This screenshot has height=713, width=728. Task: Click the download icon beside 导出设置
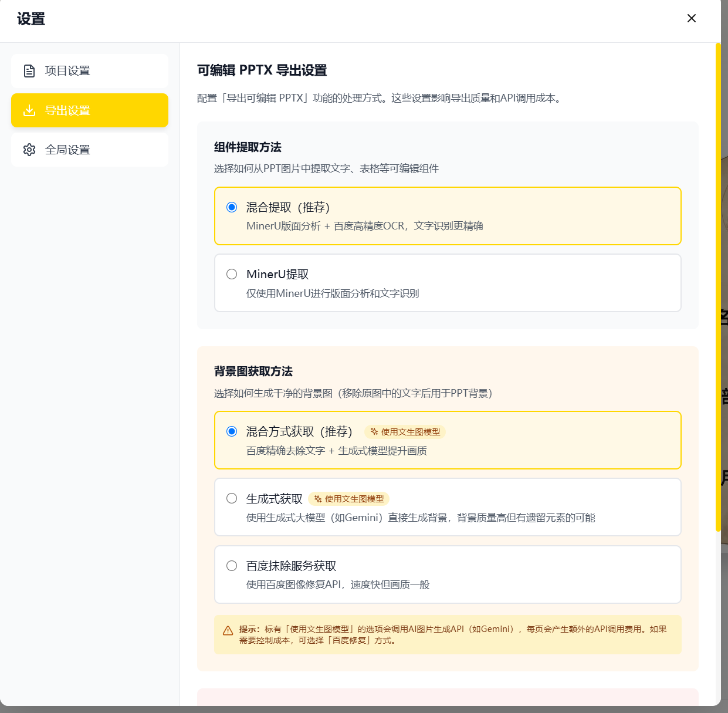29,110
